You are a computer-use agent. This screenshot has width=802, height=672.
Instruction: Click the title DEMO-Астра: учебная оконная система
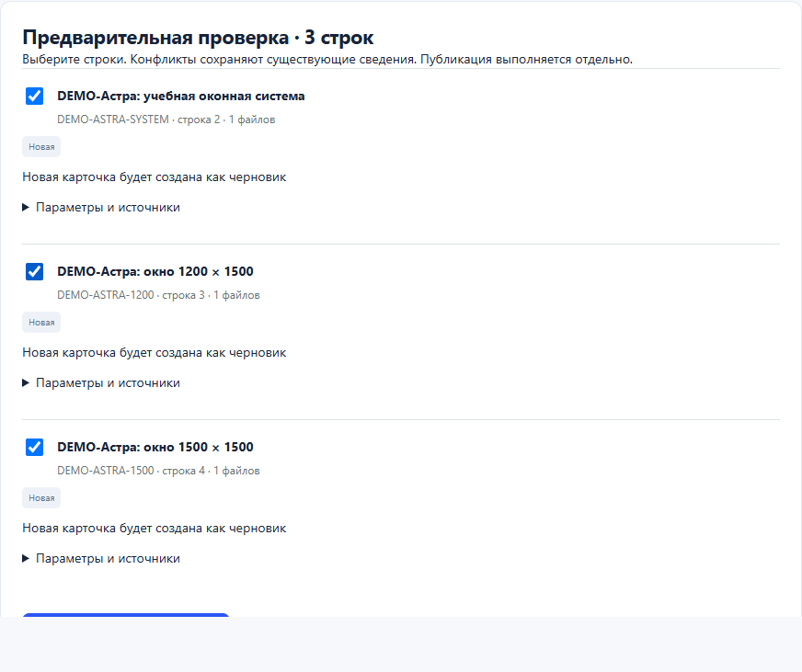(x=180, y=97)
